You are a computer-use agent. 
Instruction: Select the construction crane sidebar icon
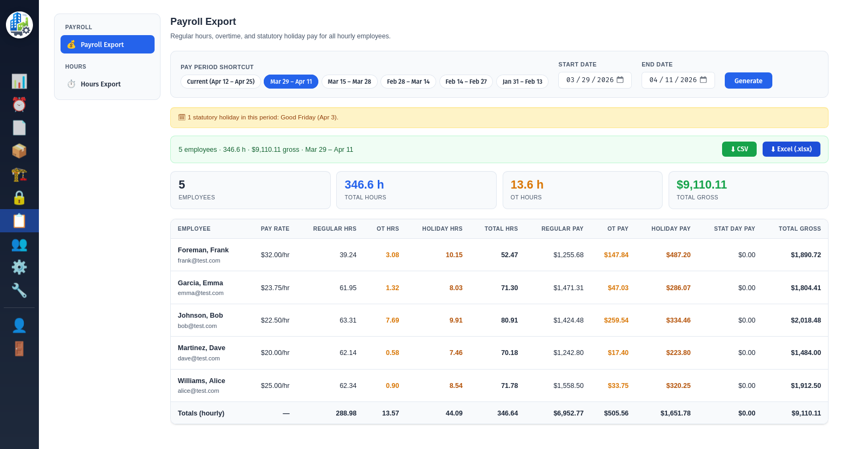click(x=19, y=174)
